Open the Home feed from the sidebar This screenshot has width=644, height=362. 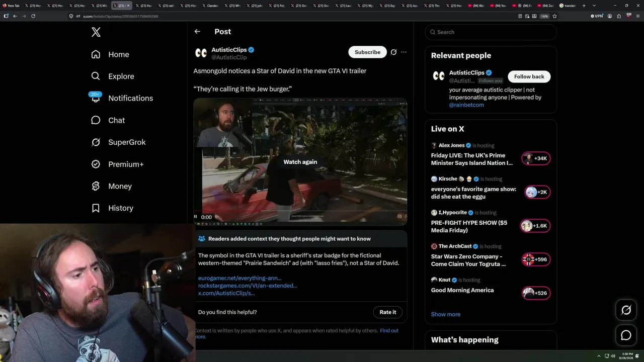pos(110,54)
